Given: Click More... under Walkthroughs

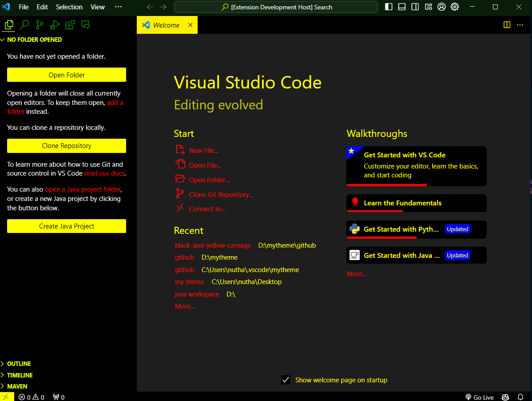Looking at the screenshot, I should coord(357,274).
